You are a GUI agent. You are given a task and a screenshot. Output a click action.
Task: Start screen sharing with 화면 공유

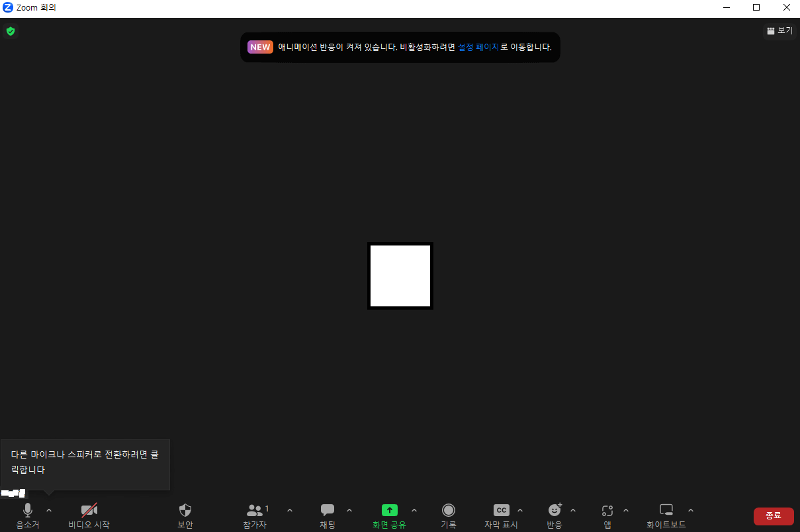tap(390, 515)
